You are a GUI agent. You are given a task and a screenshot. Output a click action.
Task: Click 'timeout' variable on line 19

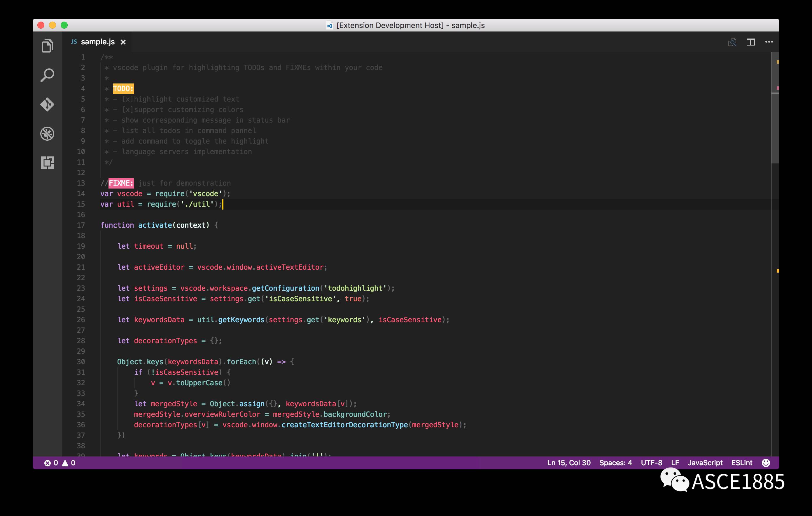pyautogui.click(x=148, y=246)
